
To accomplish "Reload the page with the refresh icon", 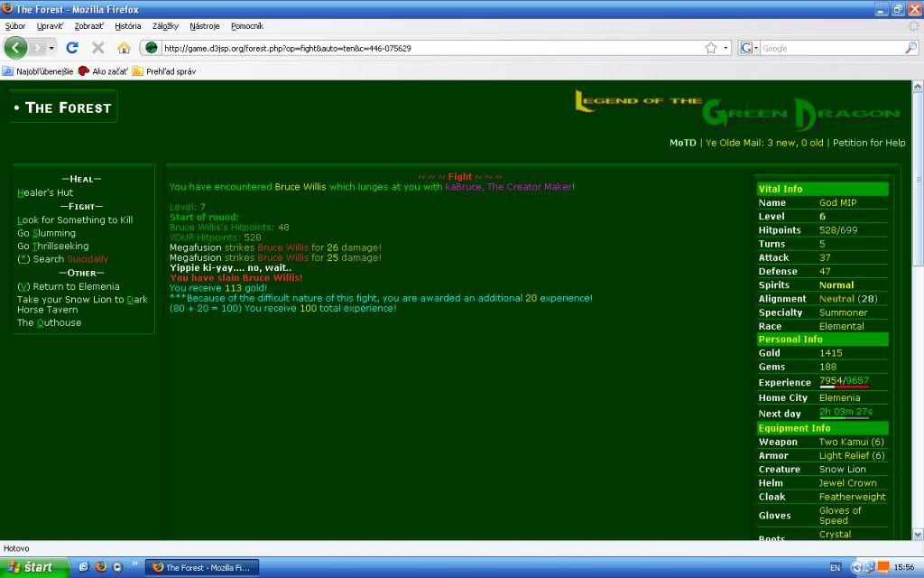I will pyautogui.click(x=72, y=48).
